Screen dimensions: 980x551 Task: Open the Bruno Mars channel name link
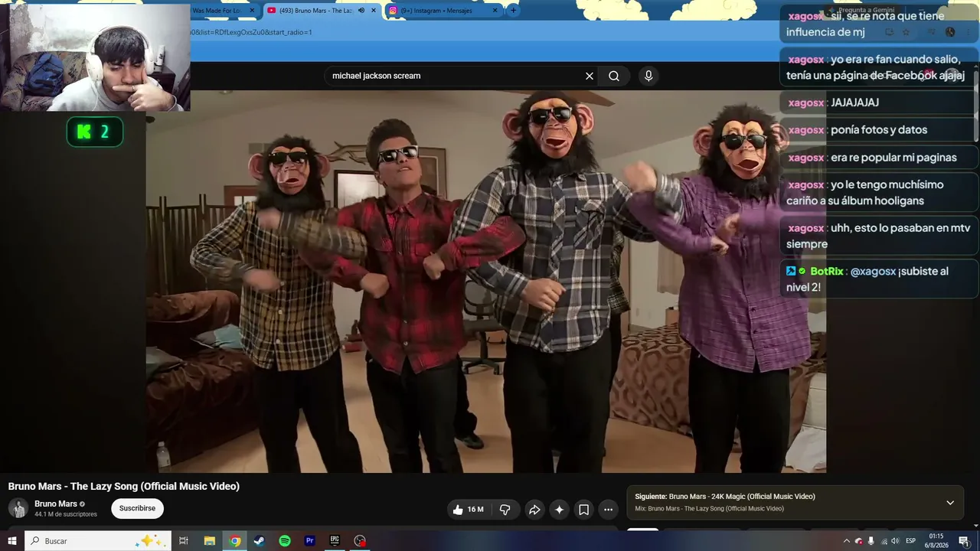pos(56,504)
